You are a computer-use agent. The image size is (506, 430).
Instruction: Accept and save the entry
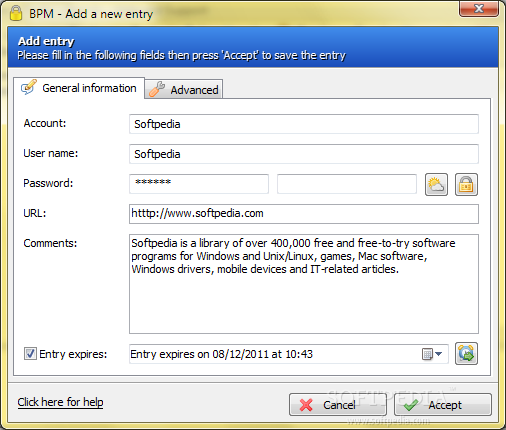[443, 404]
